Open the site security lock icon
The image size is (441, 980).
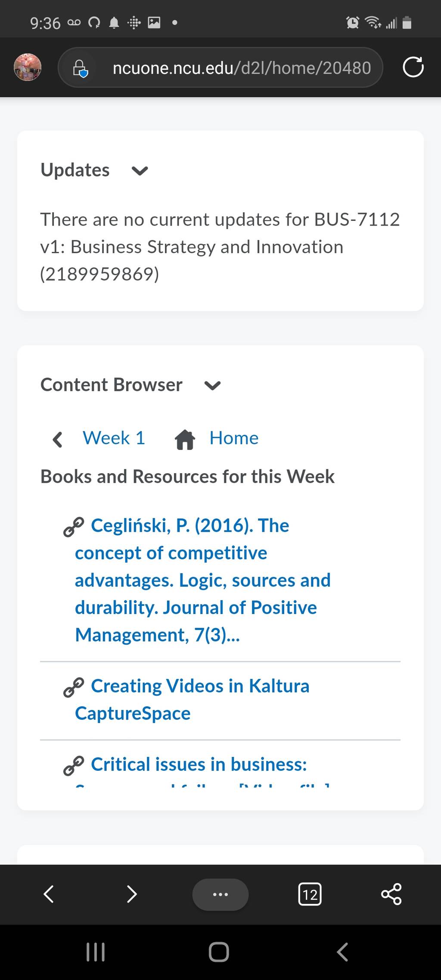point(80,68)
